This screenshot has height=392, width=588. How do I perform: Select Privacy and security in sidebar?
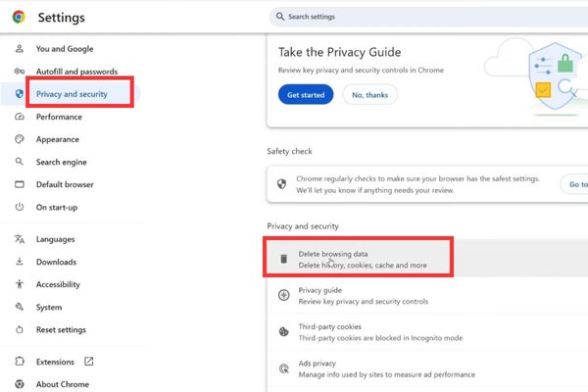click(x=72, y=94)
